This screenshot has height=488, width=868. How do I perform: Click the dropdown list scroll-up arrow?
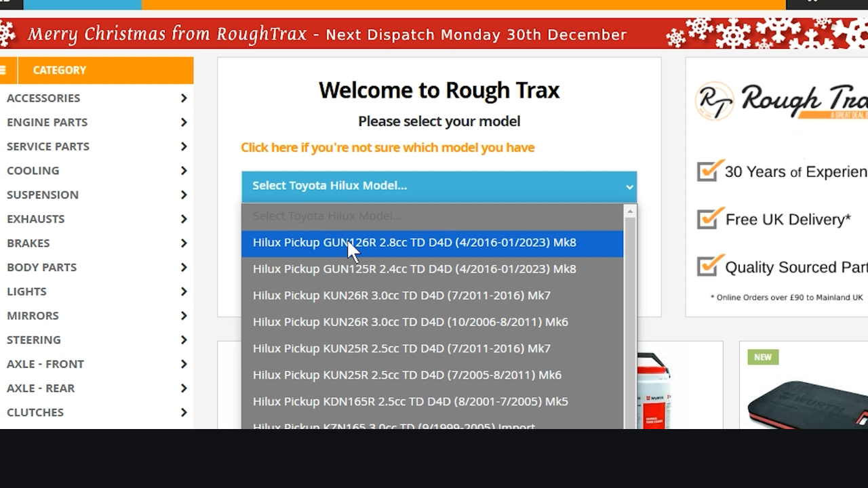pyautogui.click(x=630, y=212)
